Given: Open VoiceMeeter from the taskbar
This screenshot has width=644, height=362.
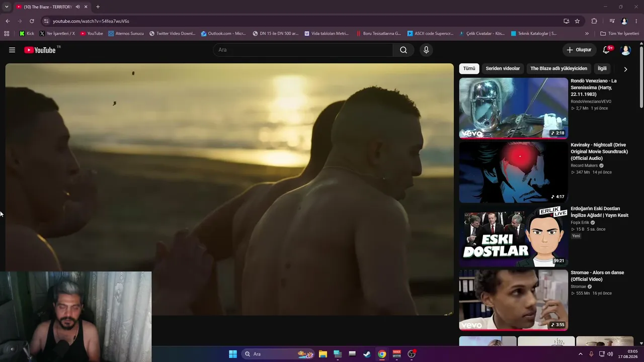Looking at the screenshot, I should (x=396, y=354).
